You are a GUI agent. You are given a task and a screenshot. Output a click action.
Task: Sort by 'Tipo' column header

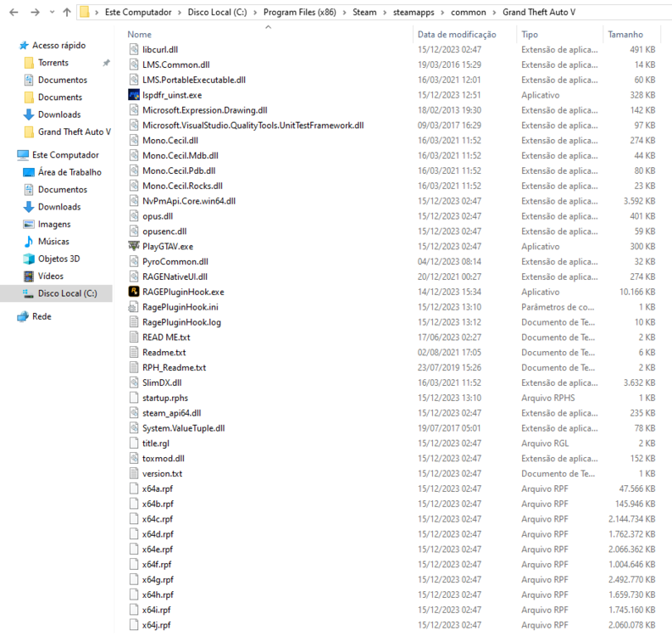coord(530,34)
